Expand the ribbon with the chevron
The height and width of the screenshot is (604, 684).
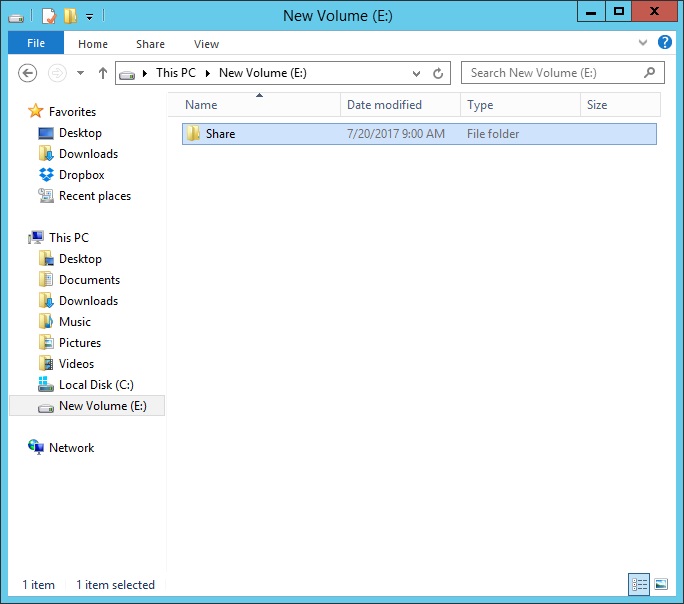point(643,44)
